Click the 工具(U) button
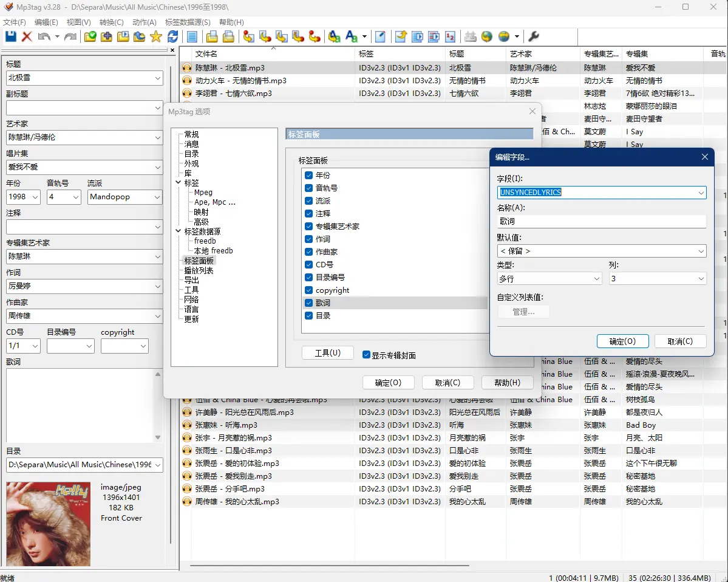 [327, 353]
